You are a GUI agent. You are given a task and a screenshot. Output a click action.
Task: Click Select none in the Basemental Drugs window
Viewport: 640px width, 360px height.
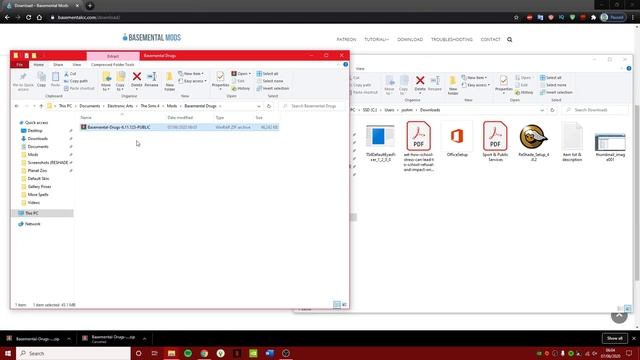point(270,81)
